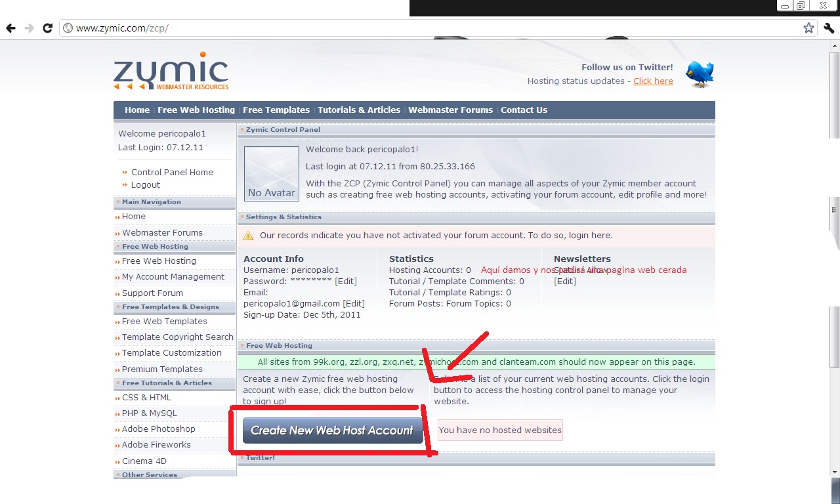Open My Account Management
This screenshot has width=840, height=504.
point(173,277)
